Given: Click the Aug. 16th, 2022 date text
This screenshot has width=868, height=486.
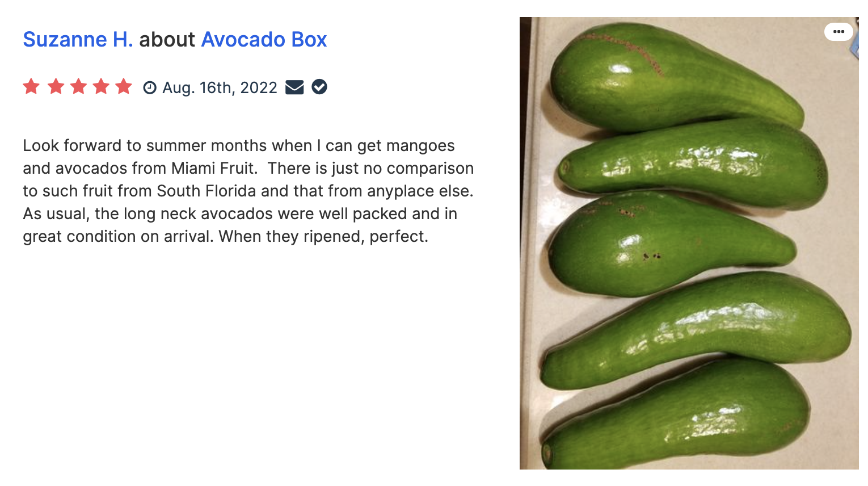Looking at the screenshot, I should pos(220,87).
